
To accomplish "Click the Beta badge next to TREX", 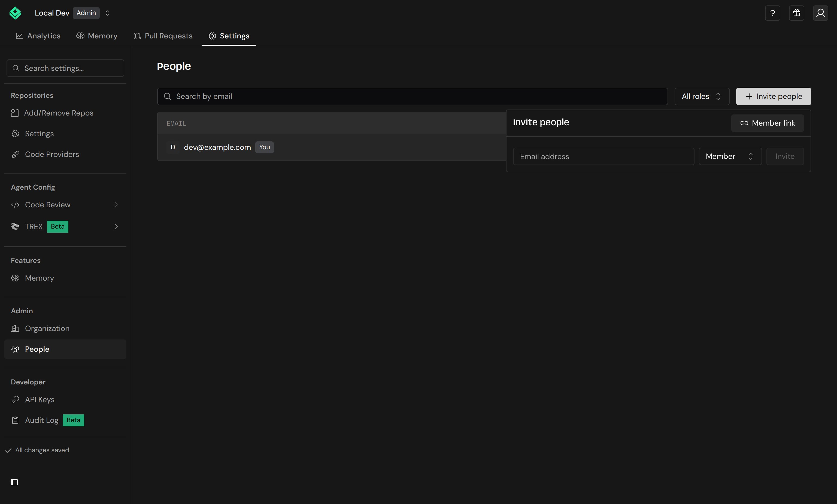I will point(58,227).
